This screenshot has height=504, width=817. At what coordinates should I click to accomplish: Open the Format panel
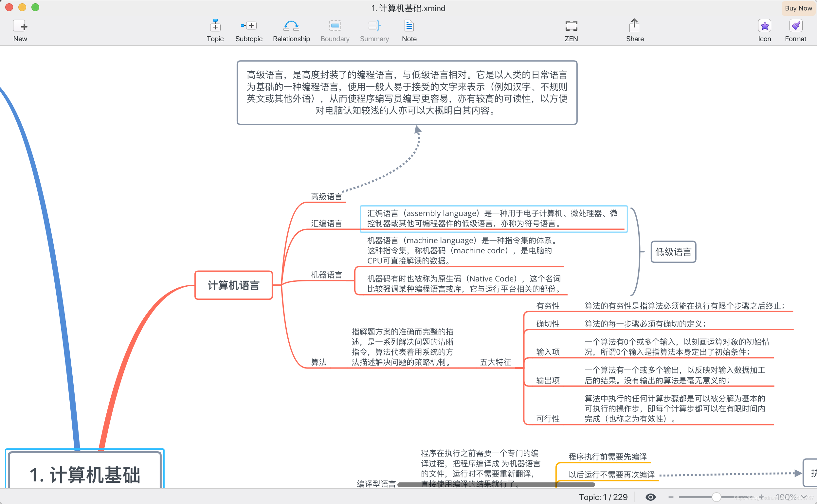pos(796,26)
